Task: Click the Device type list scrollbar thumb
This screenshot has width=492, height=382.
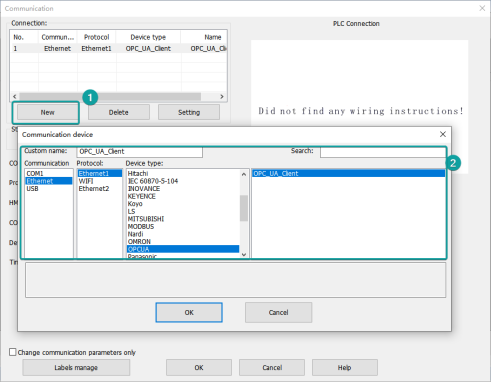Action: tap(244, 208)
